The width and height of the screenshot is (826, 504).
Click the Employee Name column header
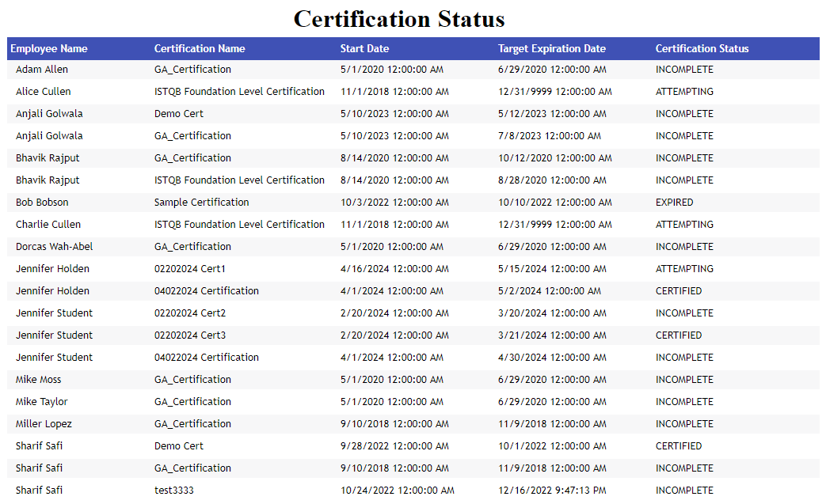[x=49, y=49]
